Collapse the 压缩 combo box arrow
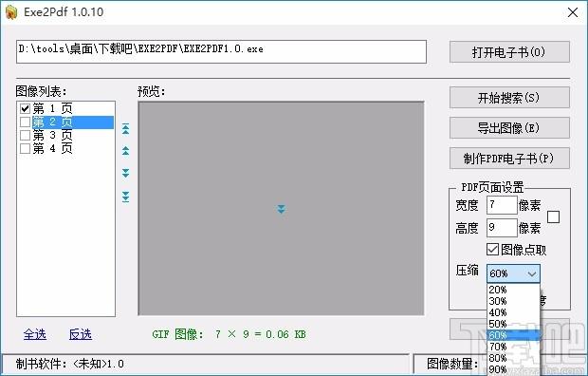 (x=532, y=273)
